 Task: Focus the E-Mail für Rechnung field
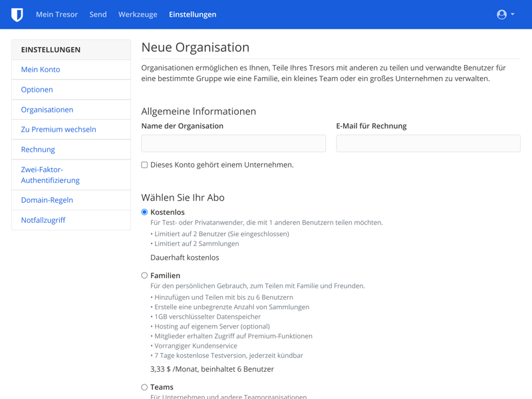428,144
